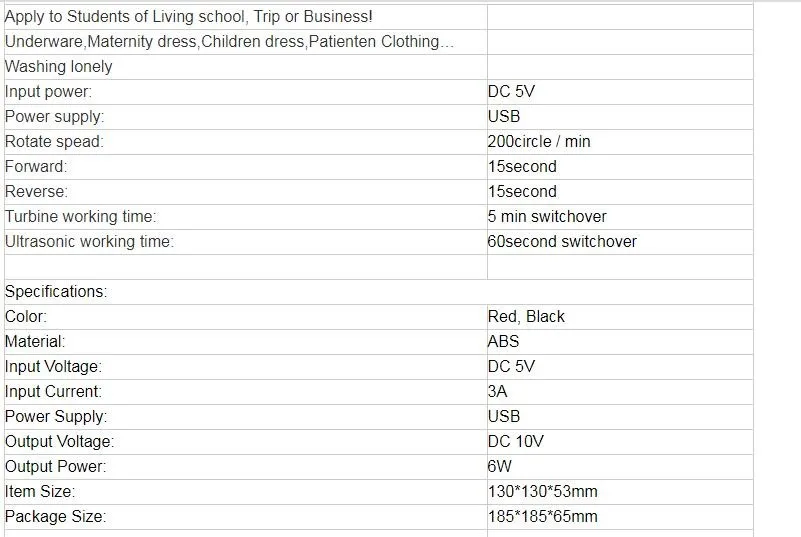Select the "ABS" material value cell
This screenshot has width=801, height=537.
[503, 342]
